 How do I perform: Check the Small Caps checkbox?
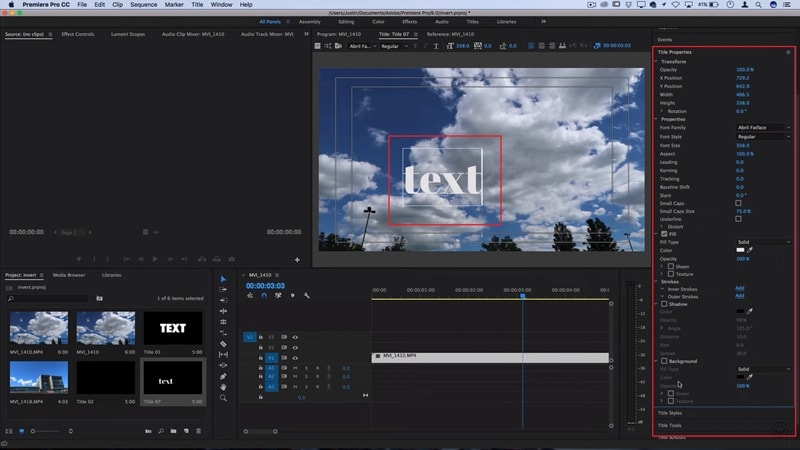(738, 203)
